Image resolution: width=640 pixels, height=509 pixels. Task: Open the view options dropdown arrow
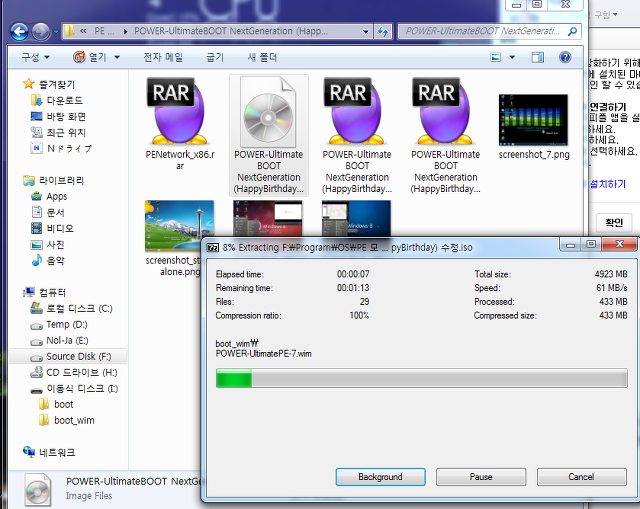click(512, 57)
